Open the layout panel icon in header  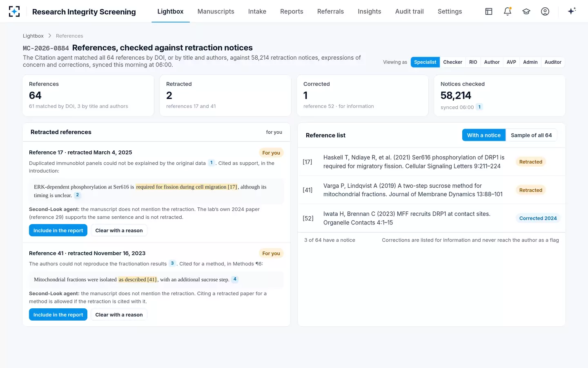489,11
